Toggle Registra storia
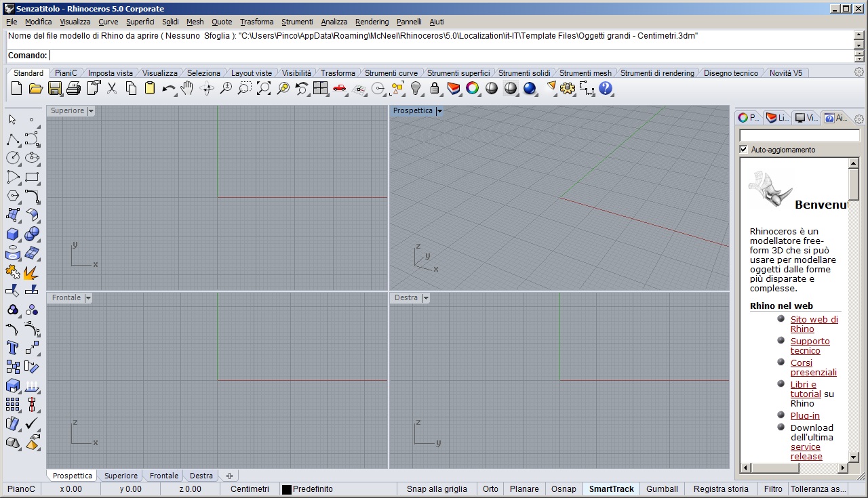 pos(721,489)
